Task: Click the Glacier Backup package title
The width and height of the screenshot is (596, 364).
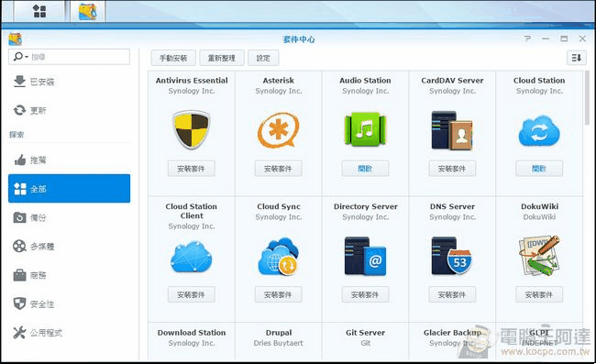Action: click(x=452, y=333)
